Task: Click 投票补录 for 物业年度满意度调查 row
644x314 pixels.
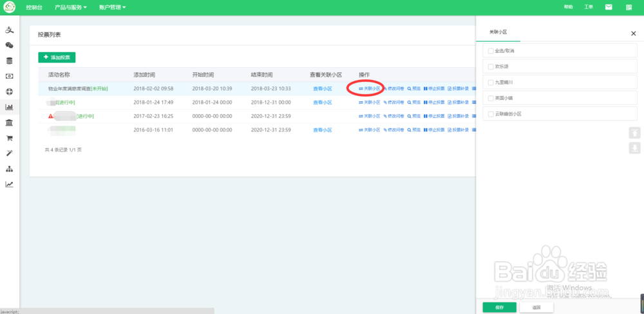Action: 459,89
